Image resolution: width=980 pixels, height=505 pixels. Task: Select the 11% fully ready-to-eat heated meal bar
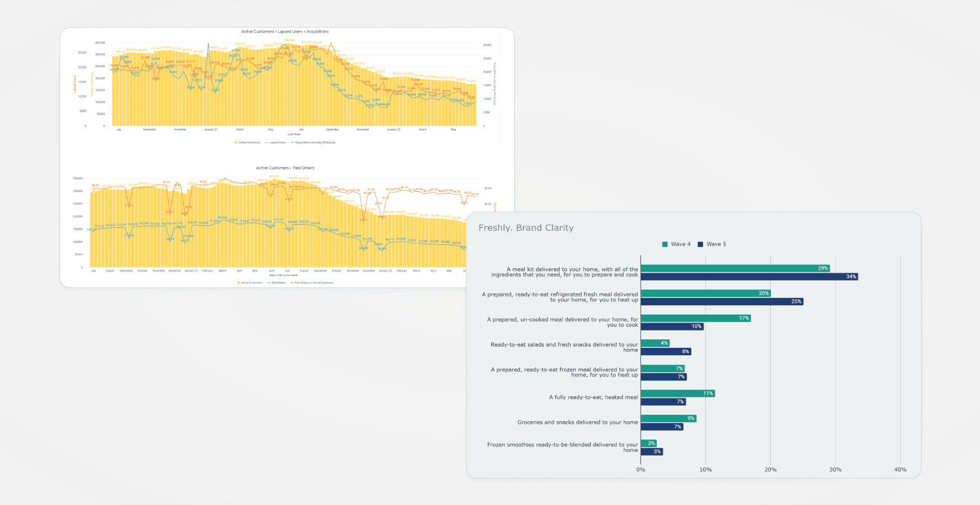point(678,393)
